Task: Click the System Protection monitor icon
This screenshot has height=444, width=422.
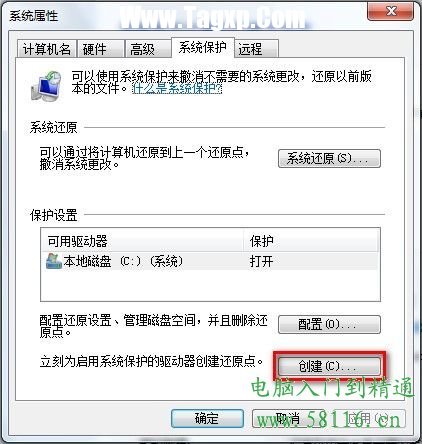Action: 46,85
